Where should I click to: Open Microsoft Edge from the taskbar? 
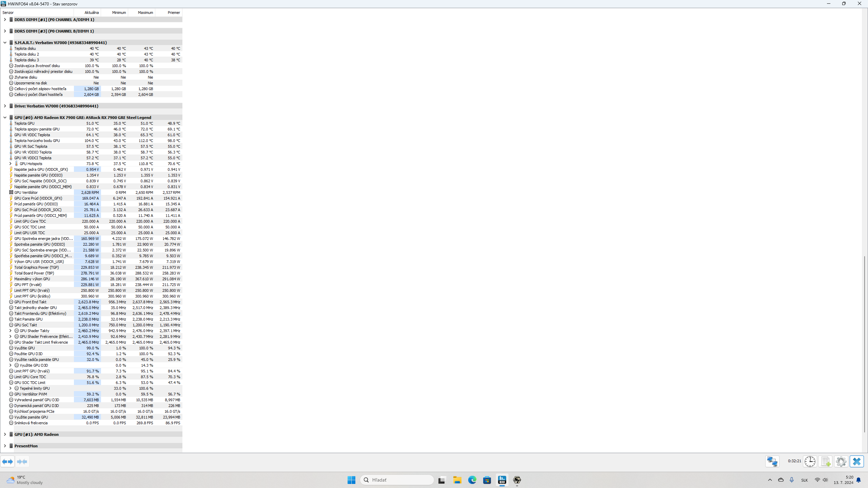pos(472,480)
